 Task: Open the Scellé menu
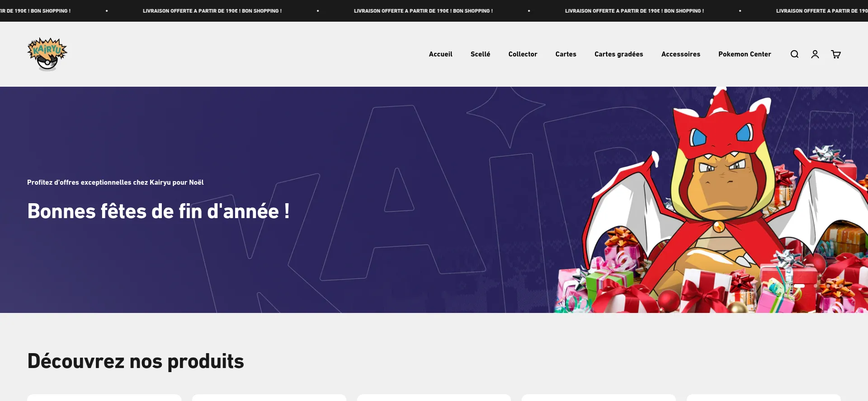pos(480,54)
